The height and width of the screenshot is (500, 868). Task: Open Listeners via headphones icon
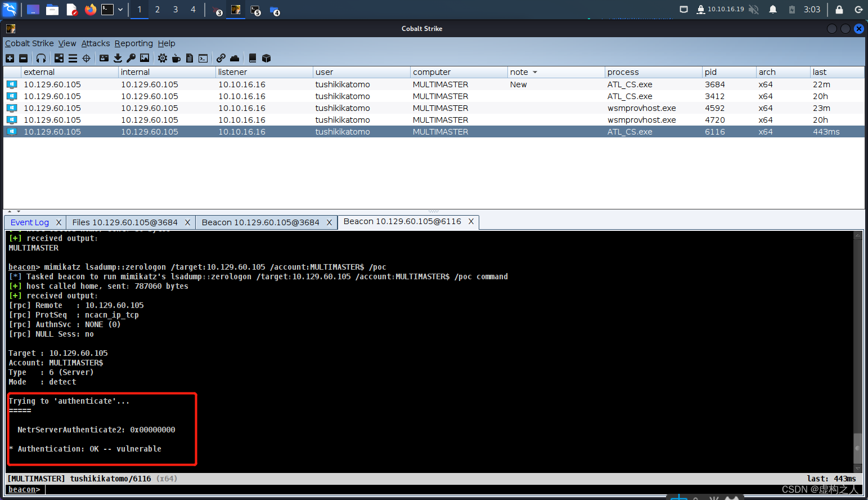point(41,58)
